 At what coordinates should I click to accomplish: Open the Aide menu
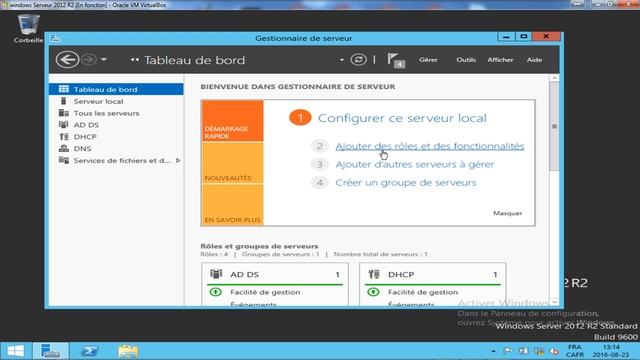534,60
